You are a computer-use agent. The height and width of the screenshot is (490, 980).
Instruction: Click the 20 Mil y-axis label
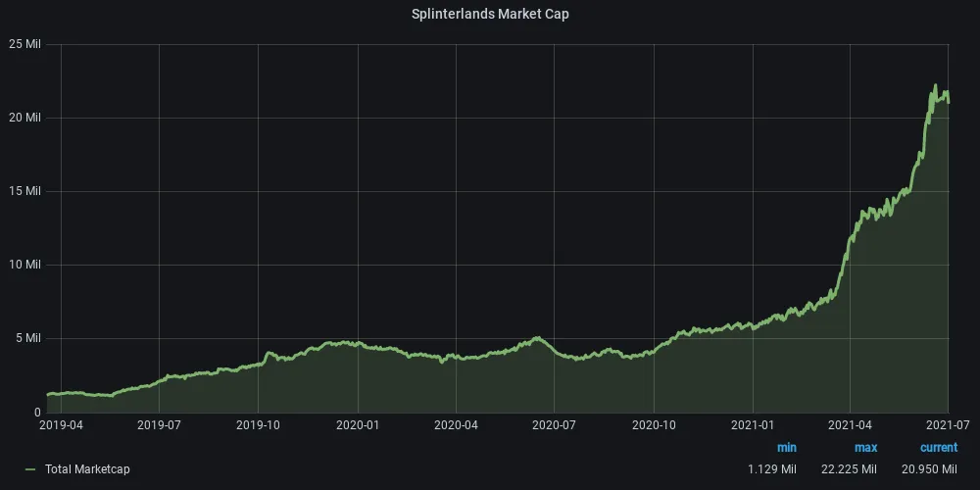pos(25,118)
